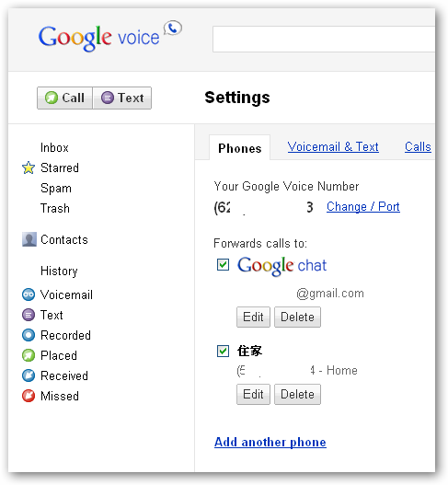Click the Google Voice logo
Viewport: 448px width, 485px height.
pyautogui.click(x=110, y=37)
